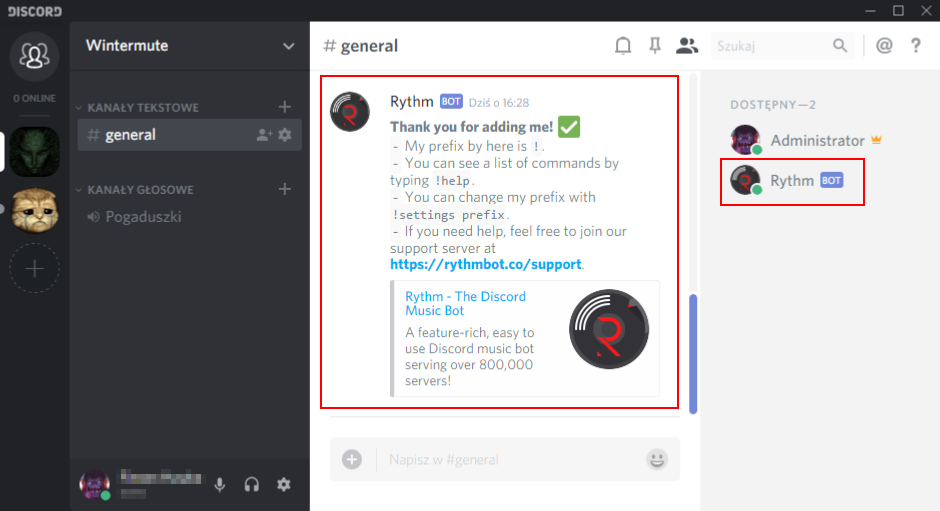Image resolution: width=940 pixels, height=511 pixels.
Task: Select the green alien server icon
Action: click(34, 151)
